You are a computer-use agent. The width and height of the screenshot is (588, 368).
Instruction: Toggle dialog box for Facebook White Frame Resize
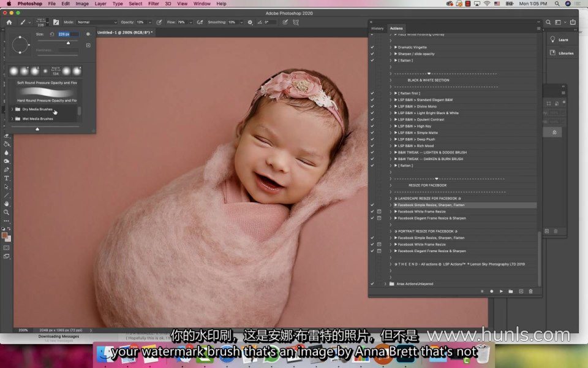(x=379, y=212)
